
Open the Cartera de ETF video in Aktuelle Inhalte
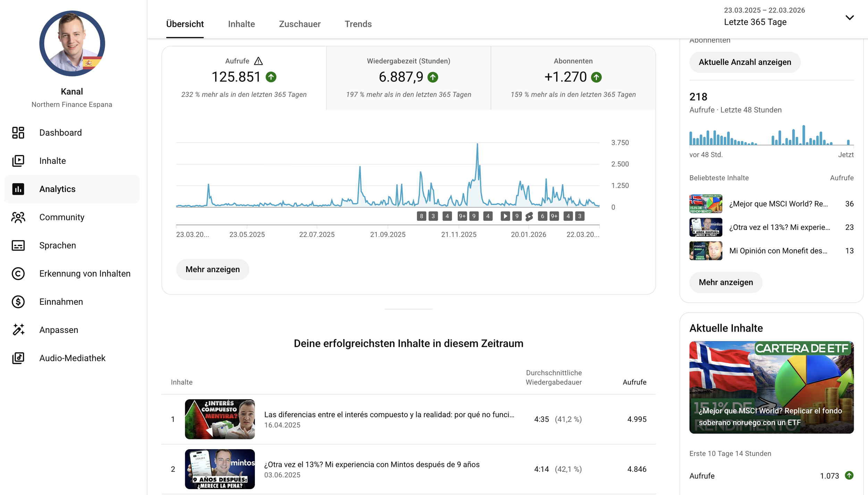771,387
